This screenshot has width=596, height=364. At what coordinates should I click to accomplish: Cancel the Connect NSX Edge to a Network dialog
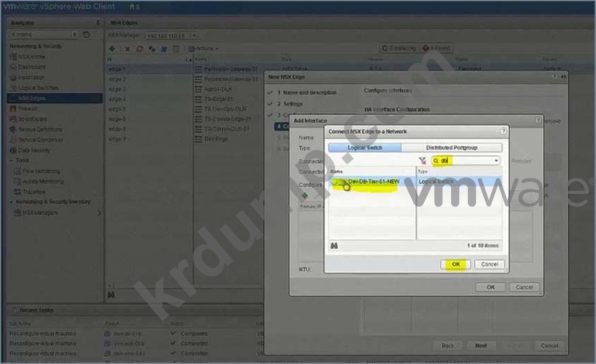click(x=489, y=264)
